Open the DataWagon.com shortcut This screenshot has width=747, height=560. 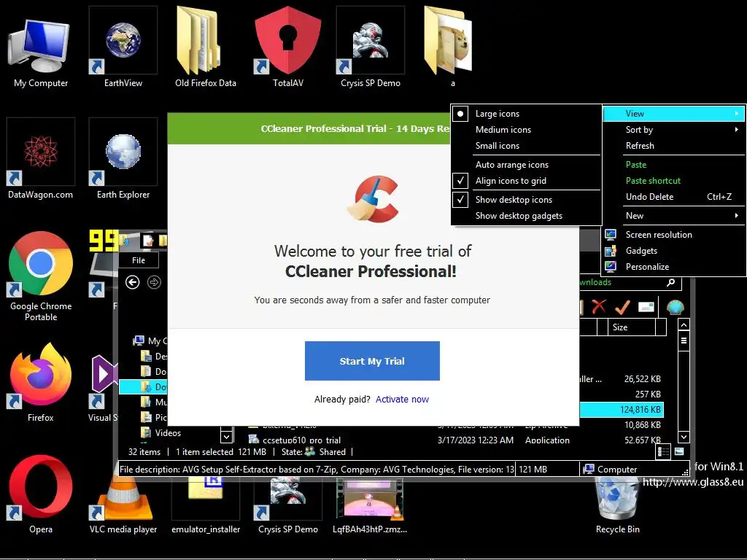click(x=41, y=158)
